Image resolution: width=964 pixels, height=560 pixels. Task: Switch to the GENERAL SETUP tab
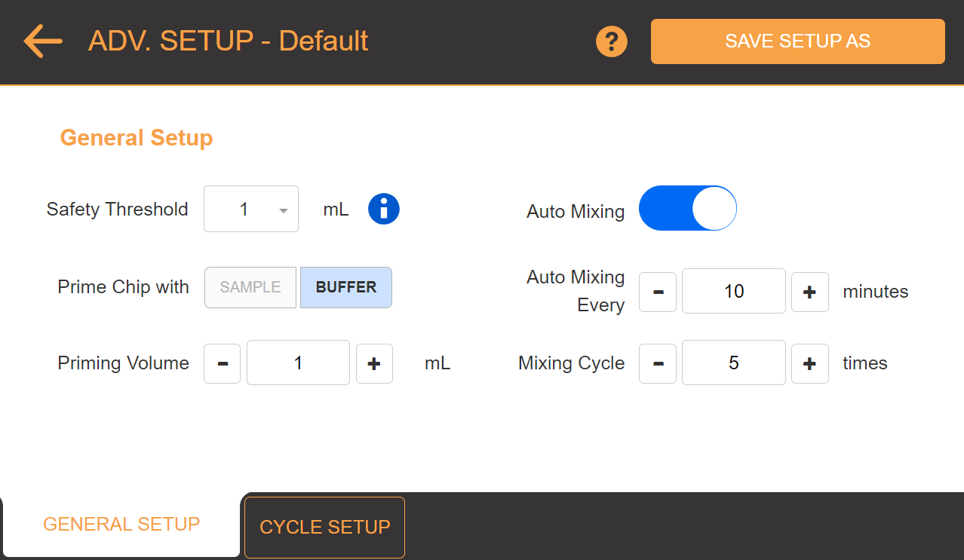tap(121, 525)
